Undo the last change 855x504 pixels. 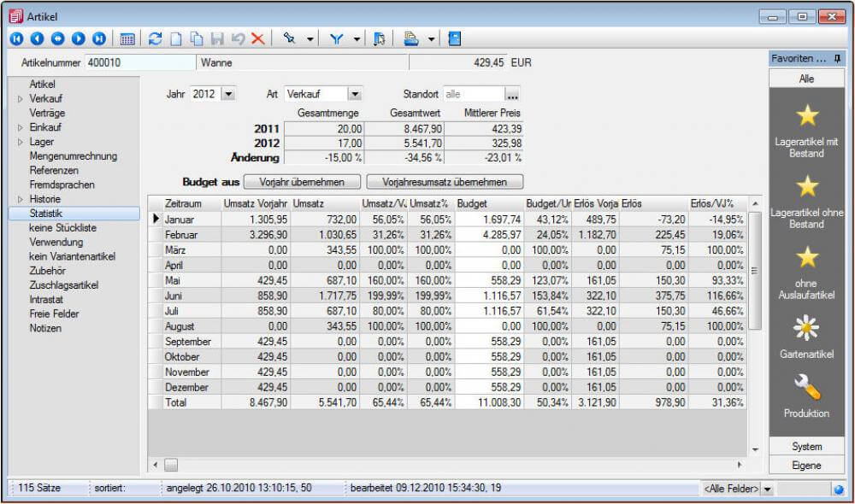point(238,38)
